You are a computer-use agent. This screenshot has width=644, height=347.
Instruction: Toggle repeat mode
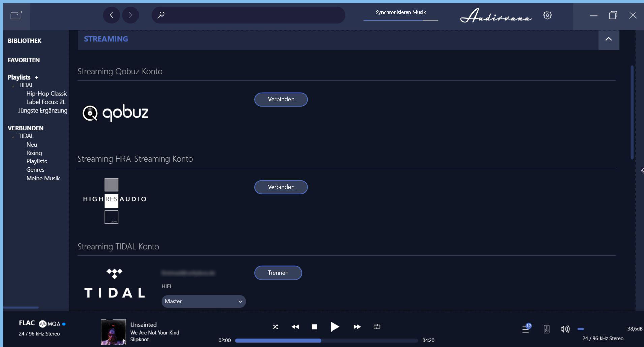(x=377, y=327)
